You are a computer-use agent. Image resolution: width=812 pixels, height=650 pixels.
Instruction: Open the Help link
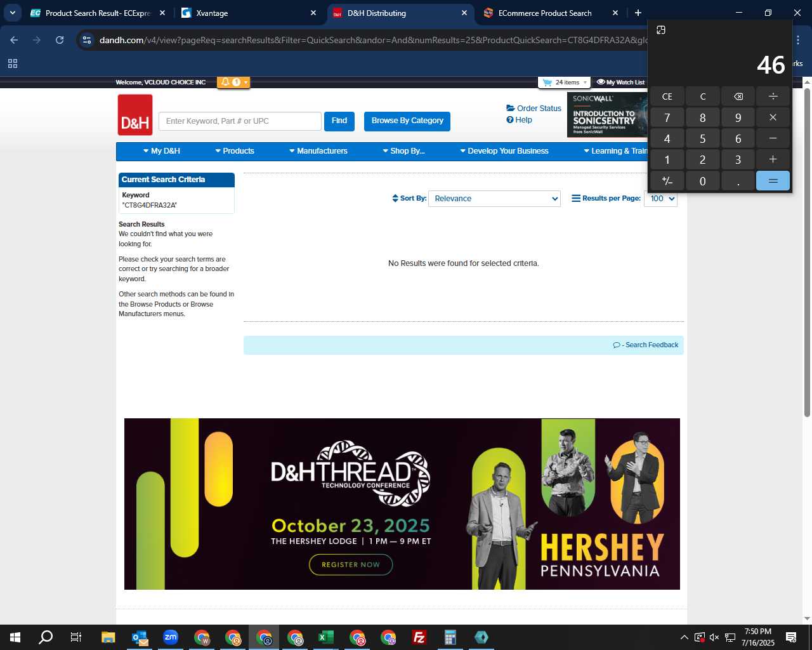coord(519,120)
